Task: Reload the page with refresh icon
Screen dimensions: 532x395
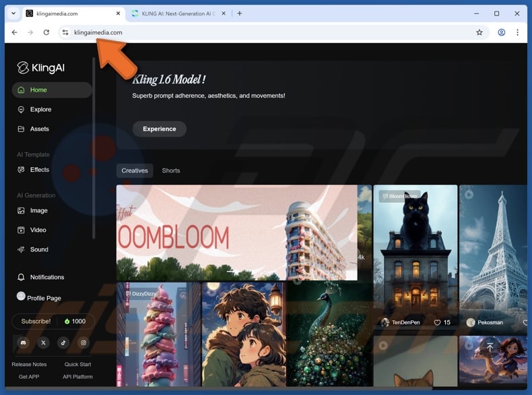Action: point(46,32)
